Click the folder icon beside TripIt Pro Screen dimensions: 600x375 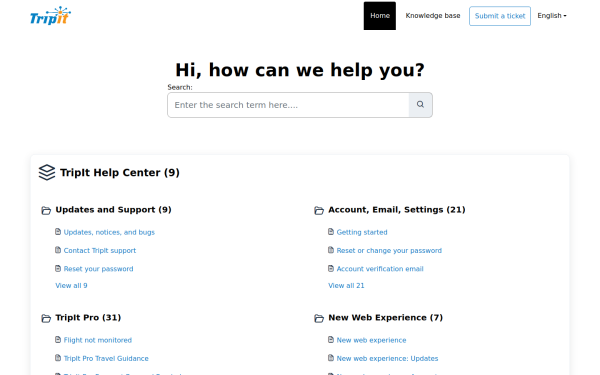point(46,318)
